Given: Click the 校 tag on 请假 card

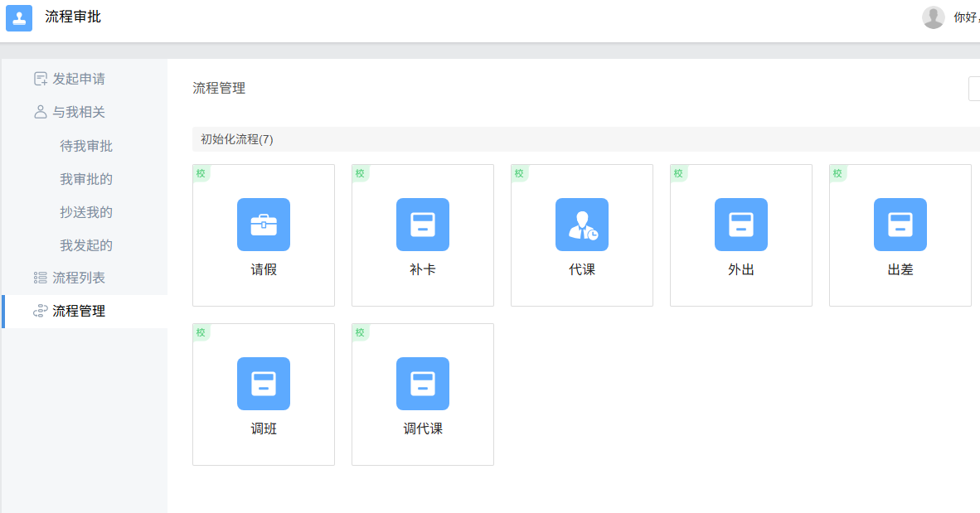Looking at the screenshot, I should click(x=201, y=173).
